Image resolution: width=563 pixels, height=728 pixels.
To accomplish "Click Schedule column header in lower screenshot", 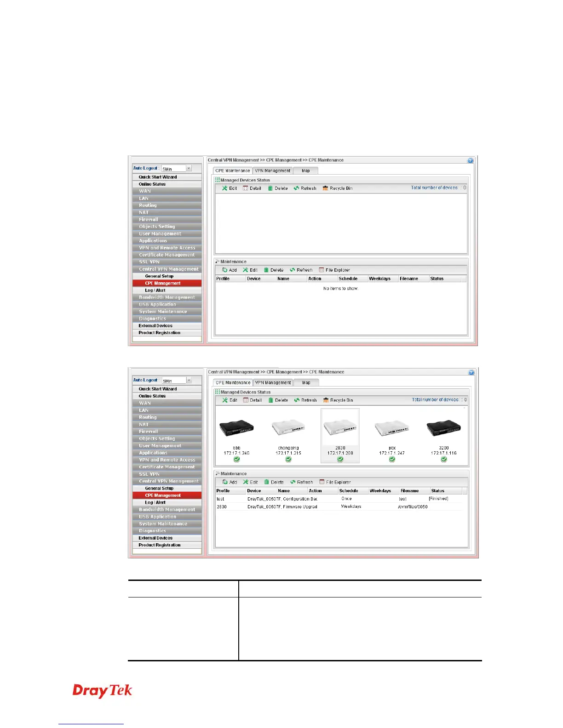I will tap(353, 491).
